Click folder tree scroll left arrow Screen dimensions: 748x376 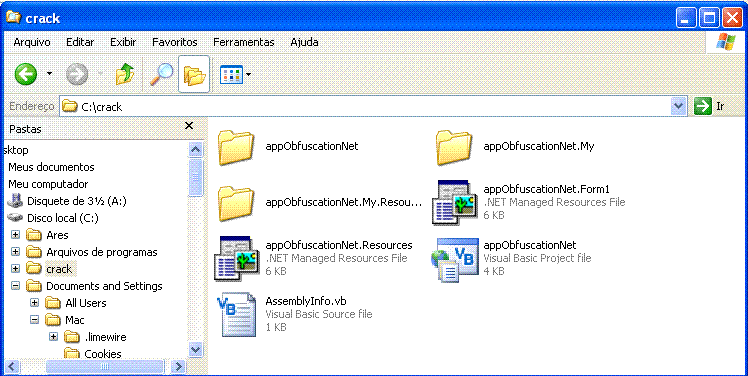click(11, 366)
